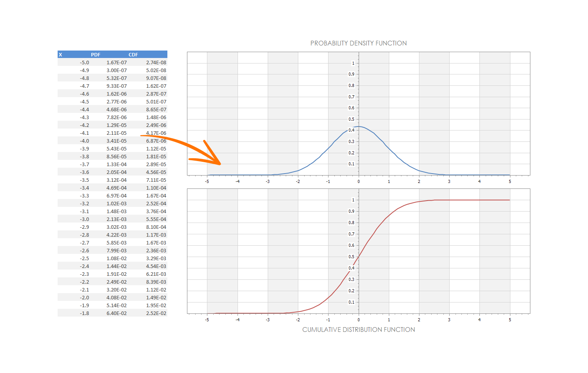Click the X column header
Viewport: 588px width, 373px height.
pyautogui.click(x=60, y=55)
